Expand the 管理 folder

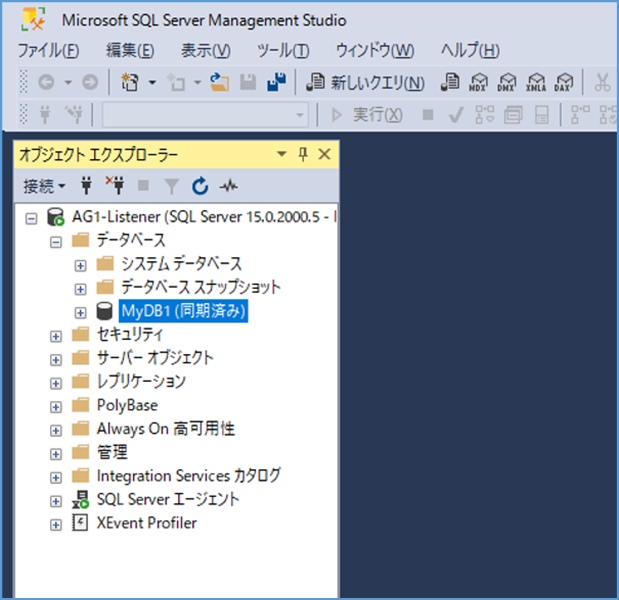(x=56, y=454)
